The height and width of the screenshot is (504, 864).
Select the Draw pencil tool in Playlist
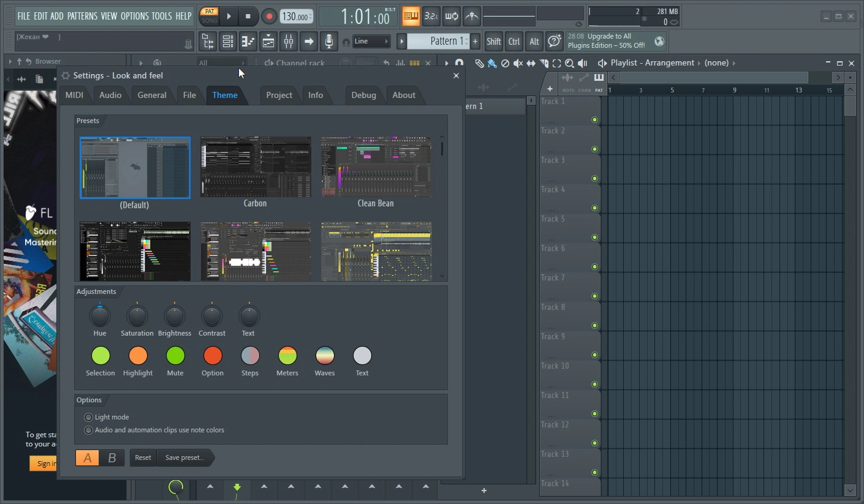479,63
